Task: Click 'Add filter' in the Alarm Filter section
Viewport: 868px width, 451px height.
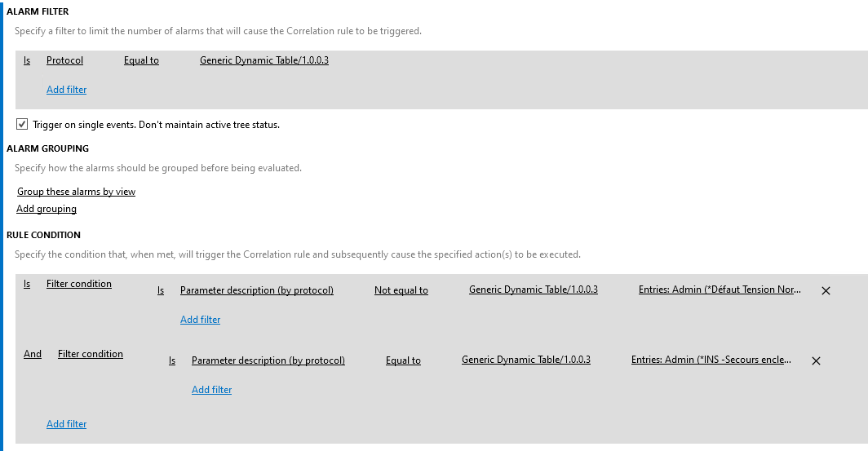Action: pos(66,90)
